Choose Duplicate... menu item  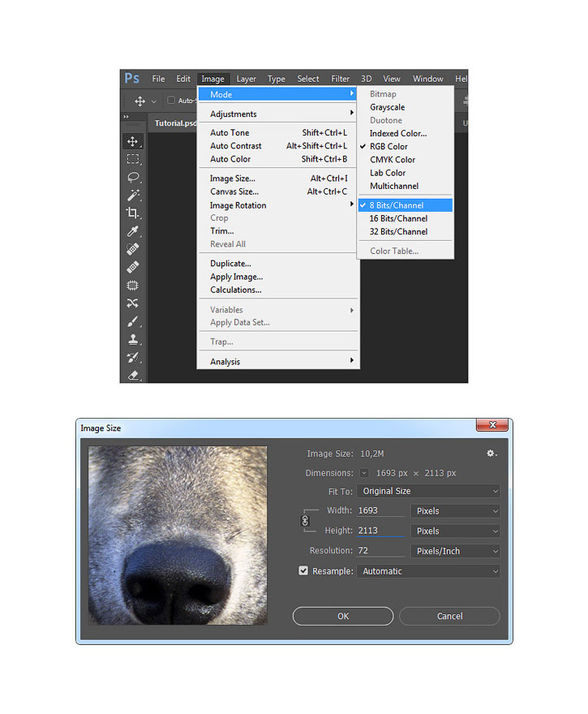pos(277,264)
